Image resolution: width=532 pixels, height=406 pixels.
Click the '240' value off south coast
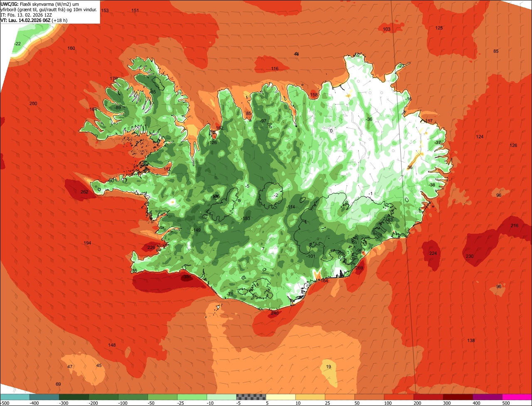(x=274, y=313)
